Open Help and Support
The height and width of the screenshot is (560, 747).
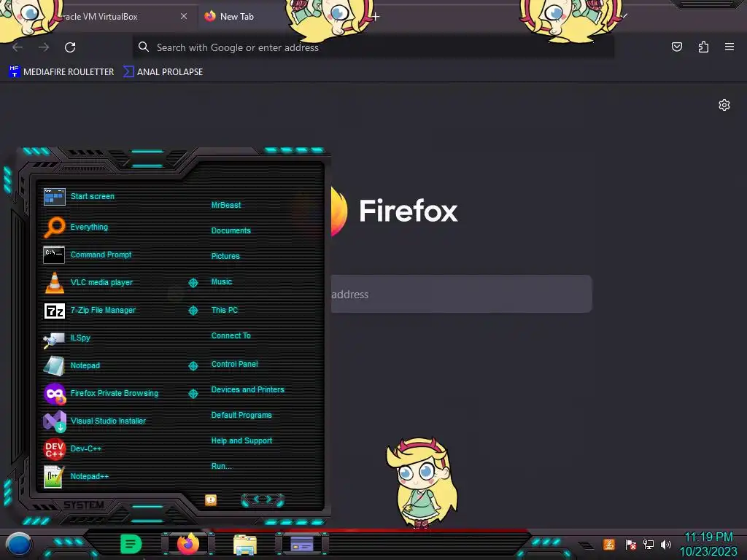pos(241,441)
